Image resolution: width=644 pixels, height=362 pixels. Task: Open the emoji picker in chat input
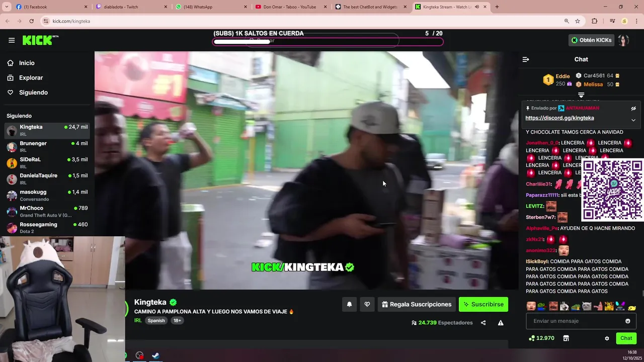[x=627, y=321]
